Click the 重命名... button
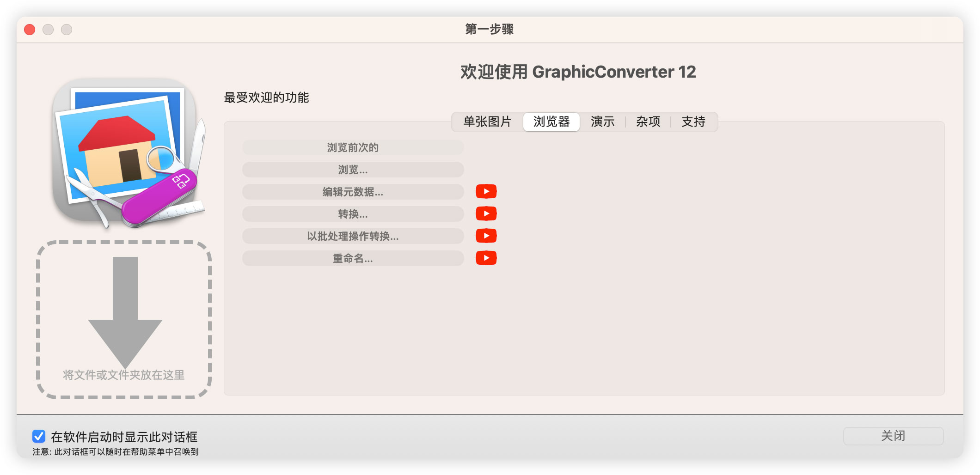 click(353, 258)
